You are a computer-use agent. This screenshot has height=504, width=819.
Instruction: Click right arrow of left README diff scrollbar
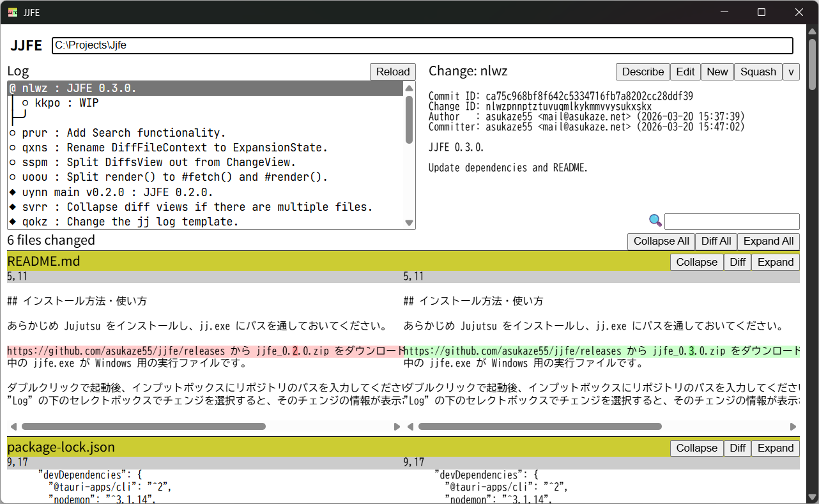[397, 426]
